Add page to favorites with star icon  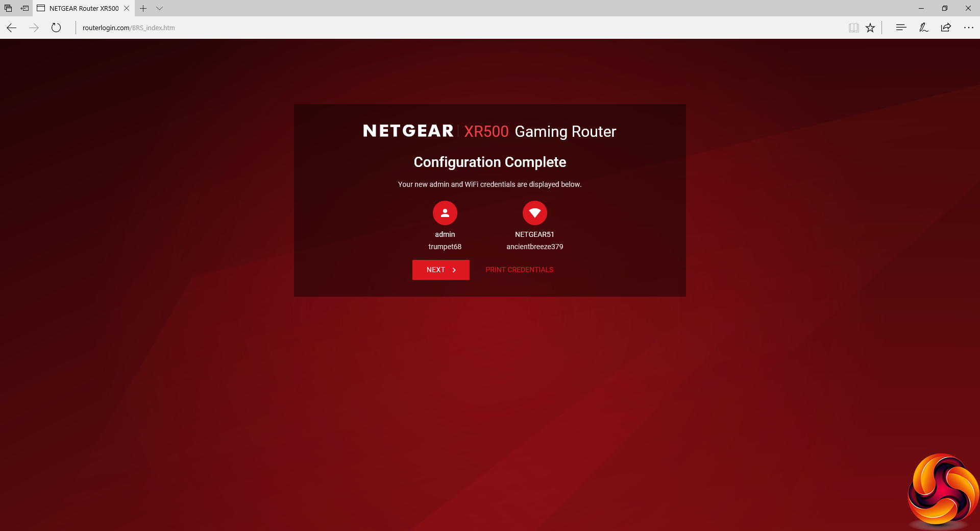click(x=870, y=28)
